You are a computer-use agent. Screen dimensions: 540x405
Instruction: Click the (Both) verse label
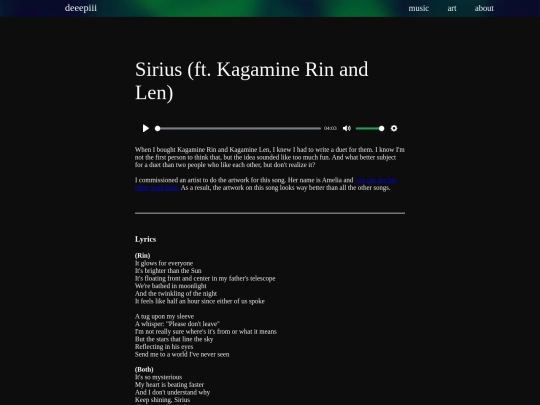144,370
